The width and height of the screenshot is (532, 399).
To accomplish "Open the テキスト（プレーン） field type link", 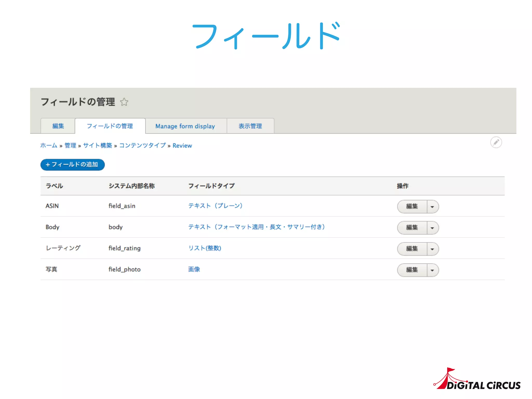I will click(x=215, y=206).
